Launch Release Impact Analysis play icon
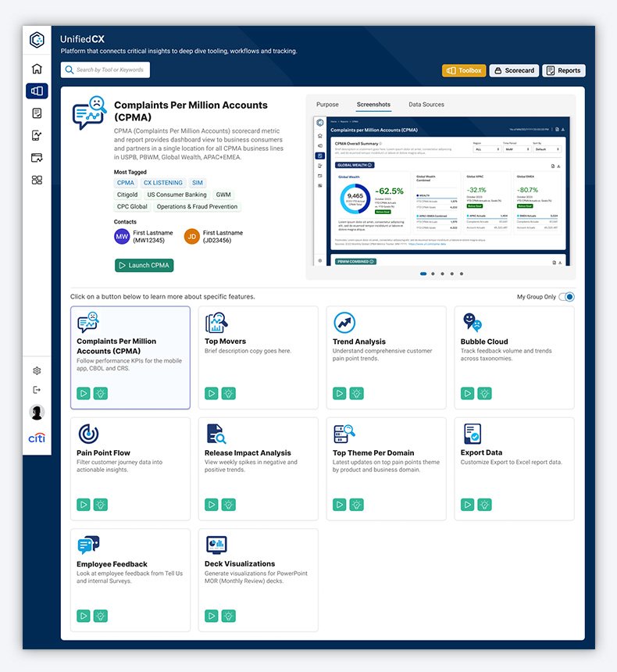 (x=211, y=505)
